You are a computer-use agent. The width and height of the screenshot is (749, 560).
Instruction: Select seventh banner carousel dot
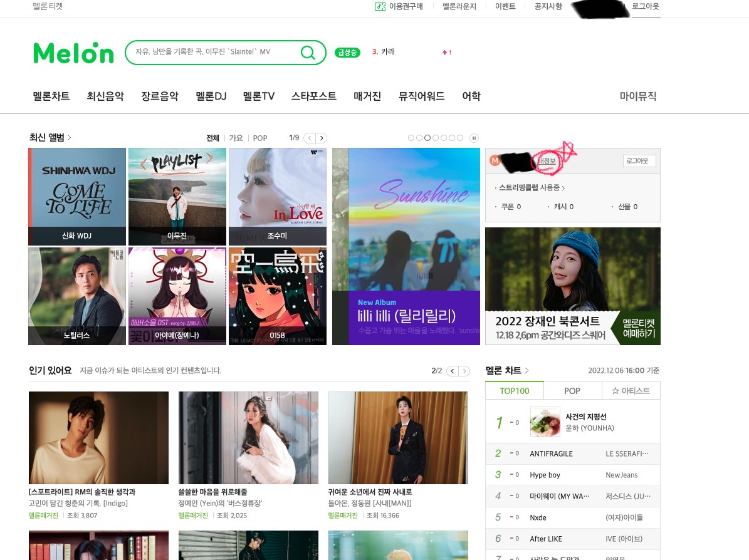tap(459, 138)
